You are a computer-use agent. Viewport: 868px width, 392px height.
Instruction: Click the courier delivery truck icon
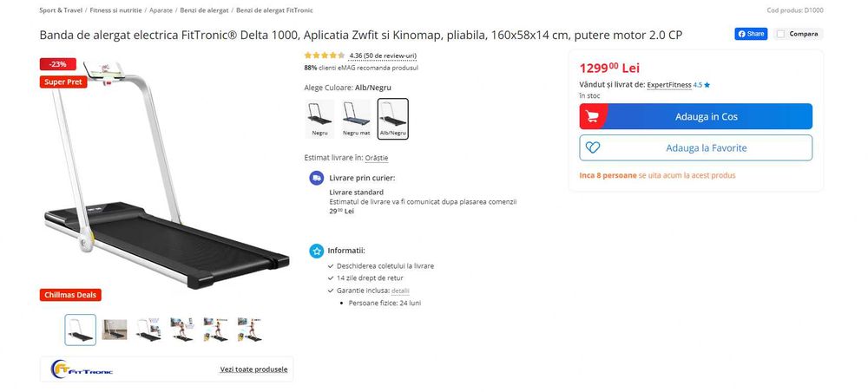(x=317, y=178)
